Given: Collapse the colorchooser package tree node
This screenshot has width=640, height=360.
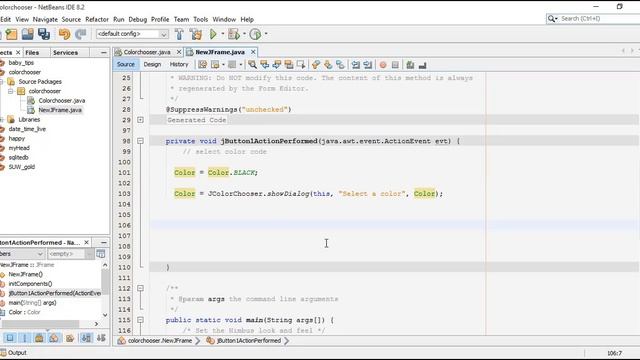Looking at the screenshot, I should 11,91.
